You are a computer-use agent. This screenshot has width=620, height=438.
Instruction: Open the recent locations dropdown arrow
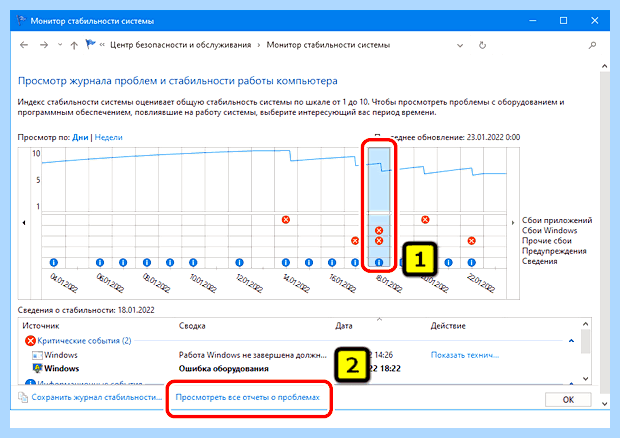[x=60, y=45]
